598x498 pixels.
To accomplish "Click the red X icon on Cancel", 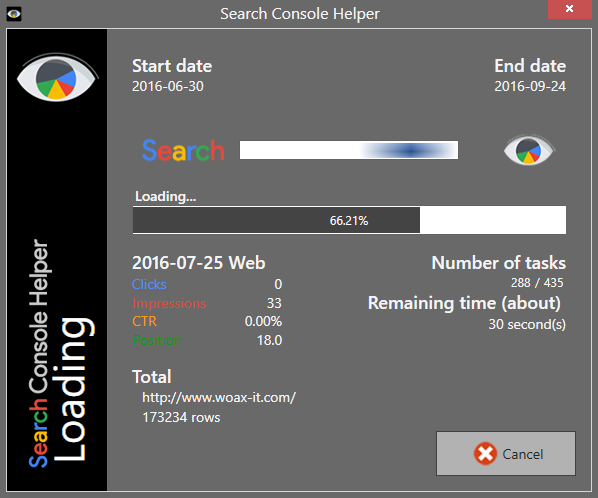I will tap(485, 454).
